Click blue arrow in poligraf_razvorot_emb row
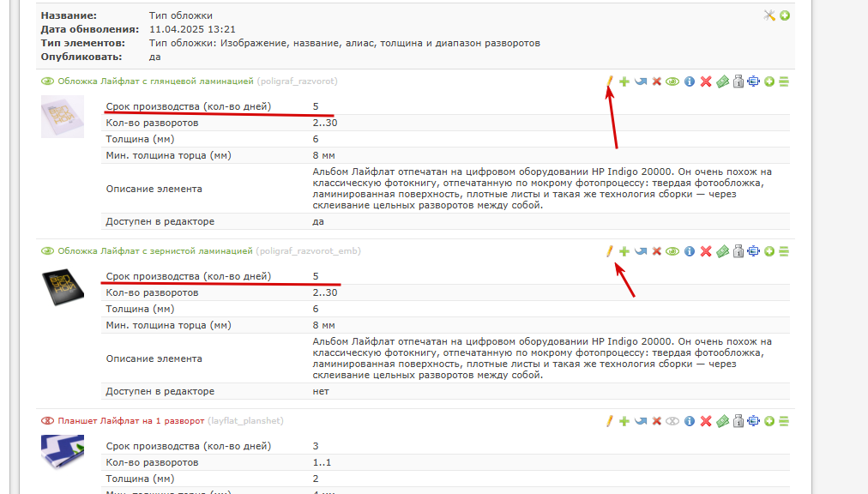This screenshot has height=494, width=868. (x=641, y=251)
